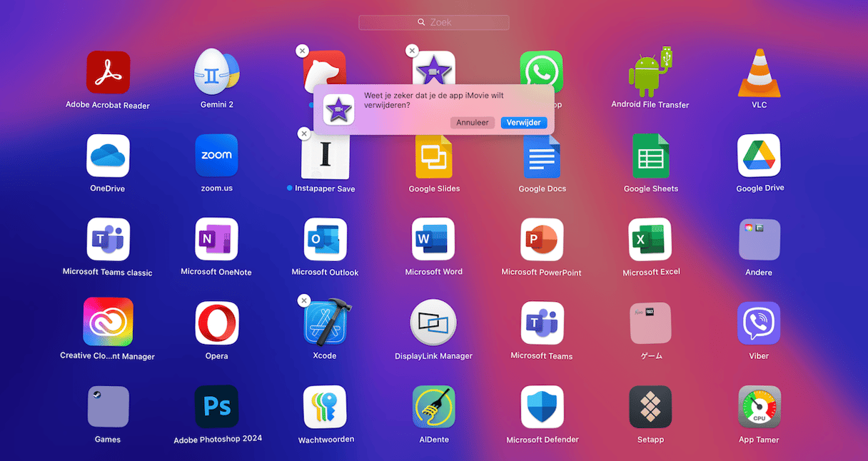Open the ゲーム folder
The image size is (868, 461).
[x=650, y=323]
